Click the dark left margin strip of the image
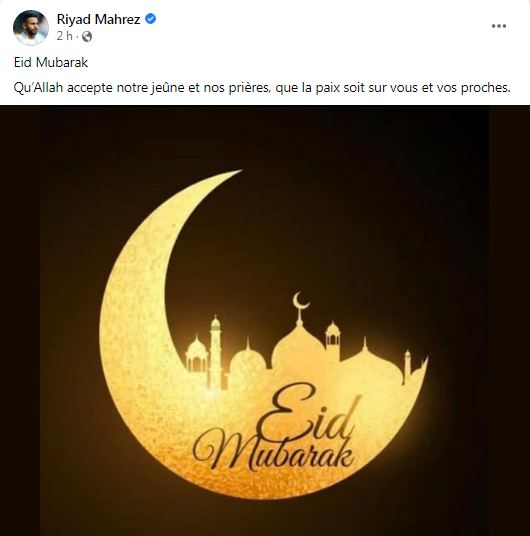 point(20,321)
